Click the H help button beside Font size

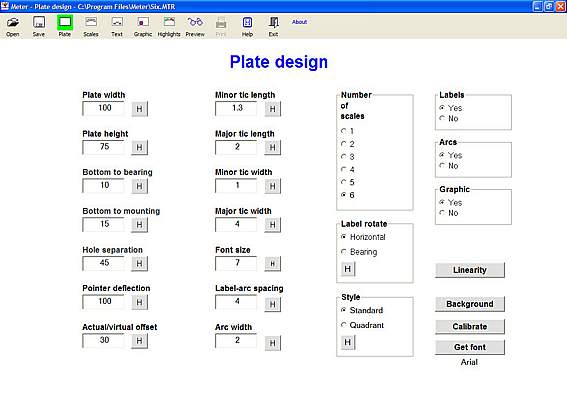coord(272,264)
